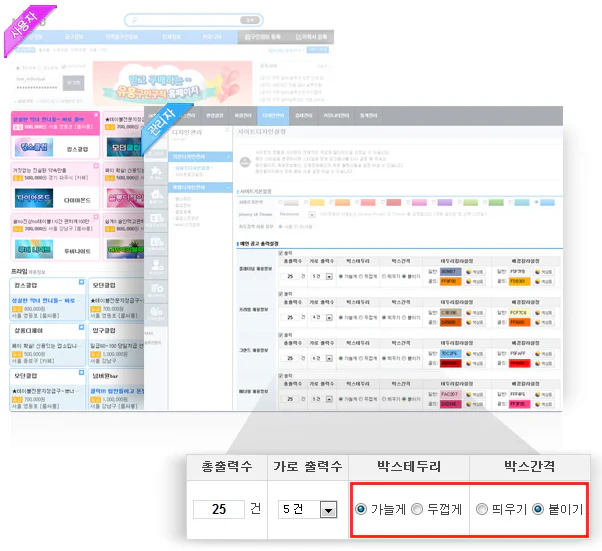Open the 사이트디자인설정 sidebar link

tap(193, 168)
